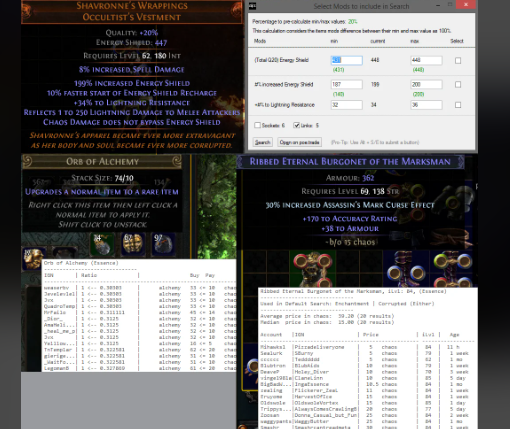
Task: Click the purple boots with two blue sockets
Action: click(406, 269)
